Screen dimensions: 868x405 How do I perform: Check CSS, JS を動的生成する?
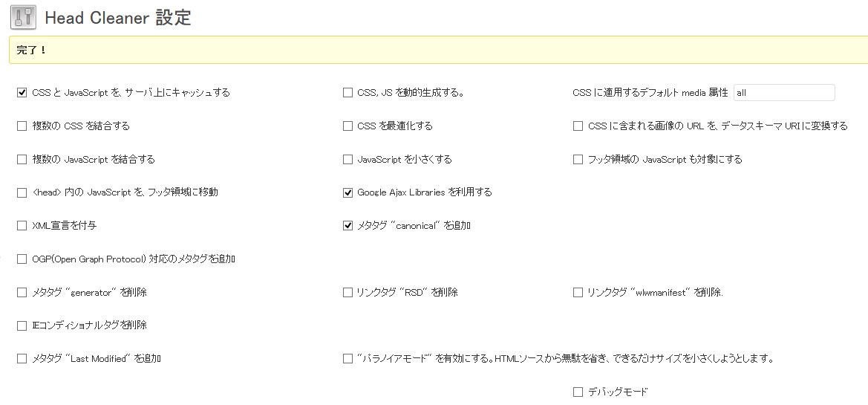tap(347, 93)
